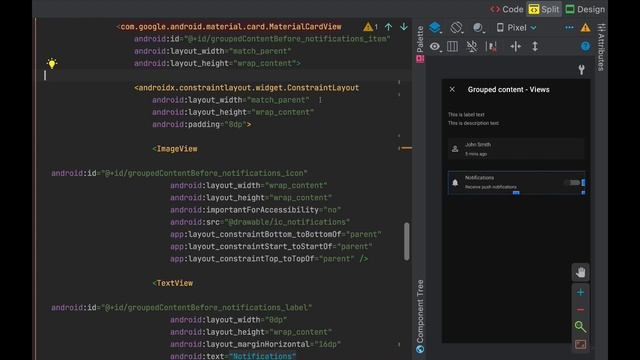Open the Attributes side panel
Image resolution: width=640 pixels, height=360 pixels.
601,47
